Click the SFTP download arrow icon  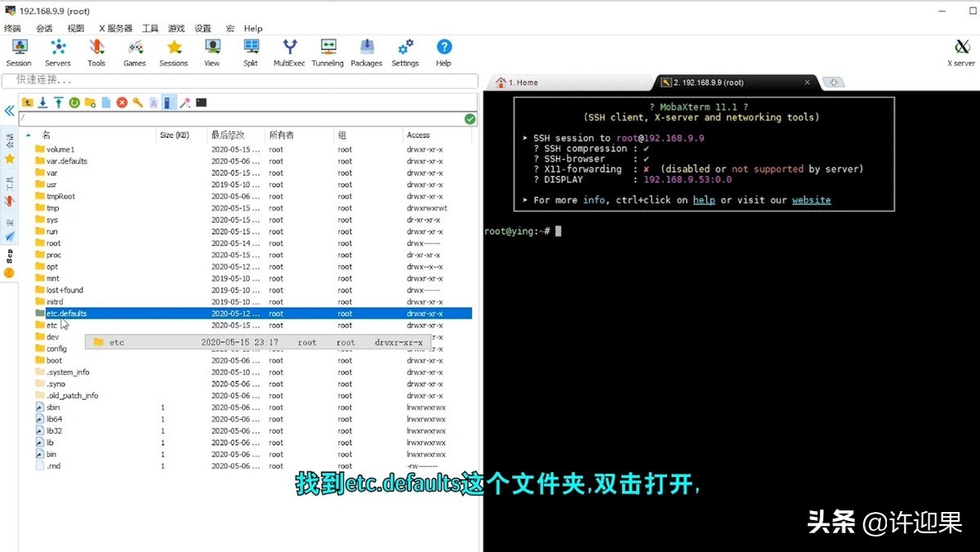click(x=43, y=103)
